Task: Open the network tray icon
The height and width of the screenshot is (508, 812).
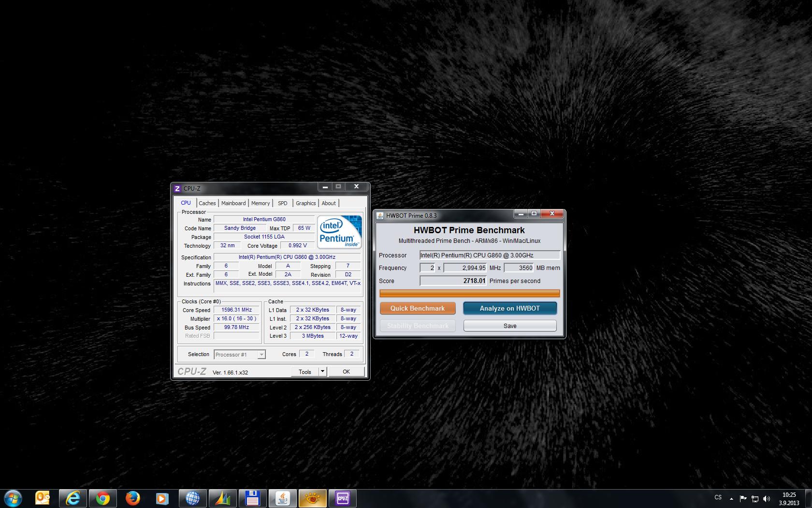Action: (x=754, y=498)
